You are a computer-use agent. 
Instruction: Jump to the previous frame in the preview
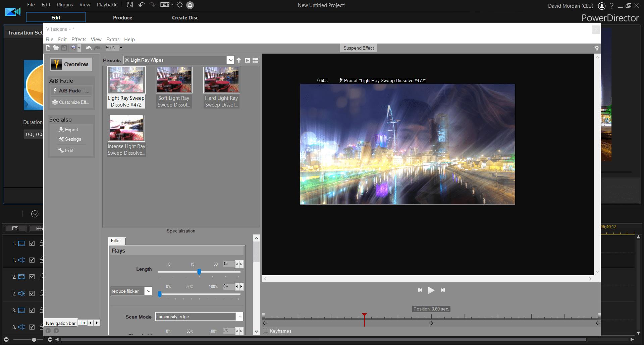point(420,290)
